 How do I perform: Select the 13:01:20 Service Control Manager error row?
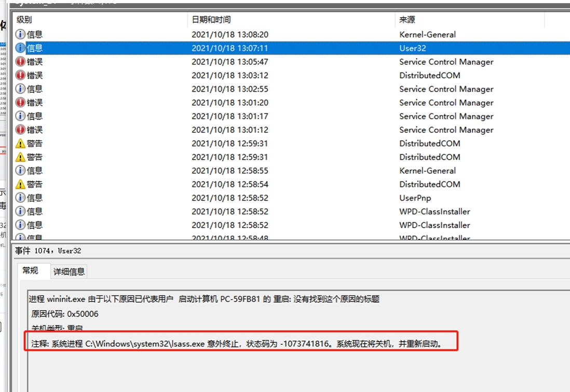pos(229,103)
